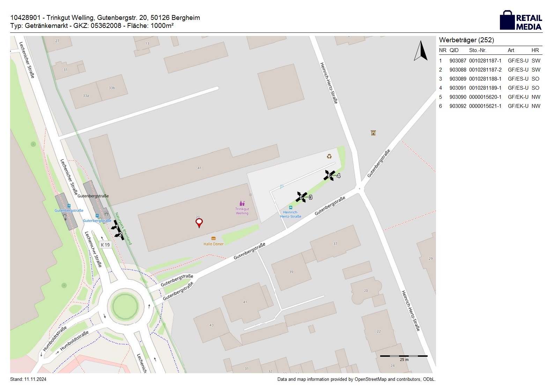Select the purple Trinkgut Welling bottle icon

[x=242, y=204]
